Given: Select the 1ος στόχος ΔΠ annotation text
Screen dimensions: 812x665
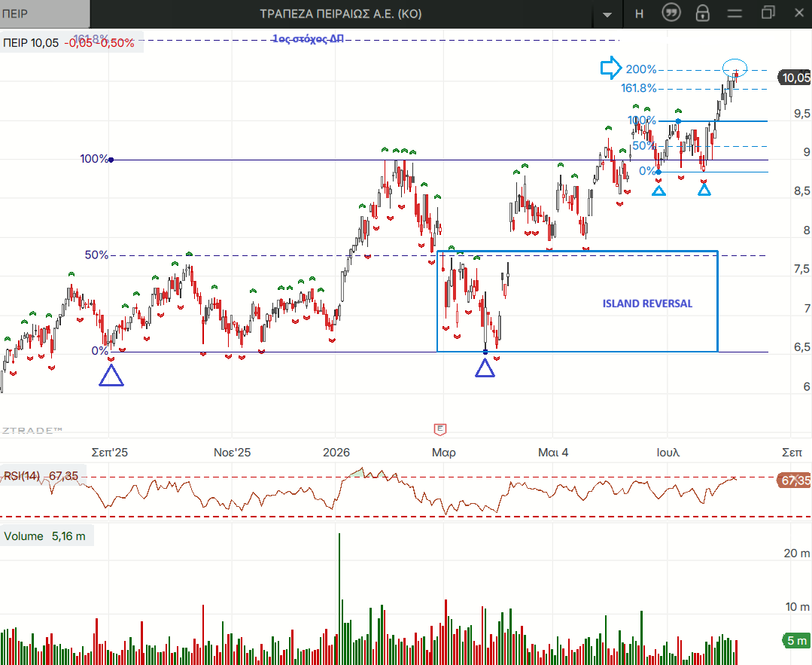Looking at the screenshot, I should click(x=308, y=39).
